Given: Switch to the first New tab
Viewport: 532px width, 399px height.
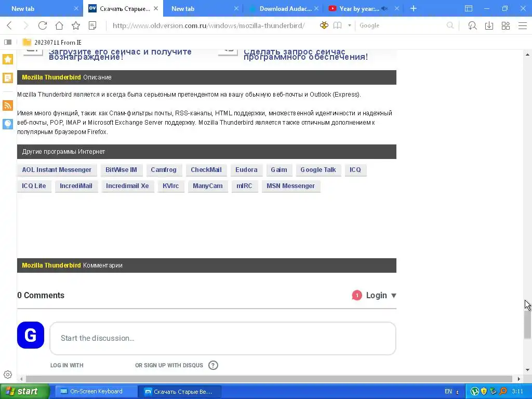Looking at the screenshot, I should (41, 8).
